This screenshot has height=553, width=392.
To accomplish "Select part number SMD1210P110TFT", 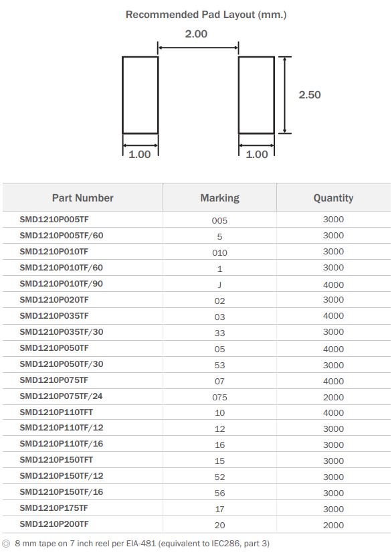I will coord(56,412).
